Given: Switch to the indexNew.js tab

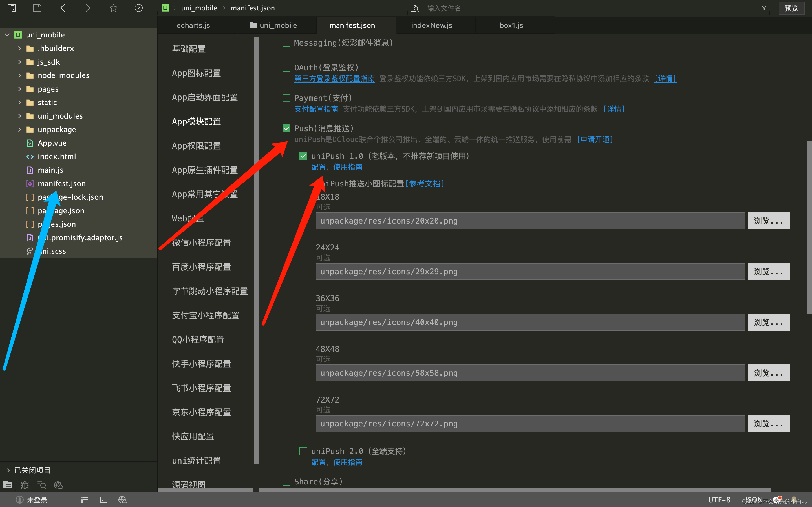Looking at the screenshot, I should [431, 25].
